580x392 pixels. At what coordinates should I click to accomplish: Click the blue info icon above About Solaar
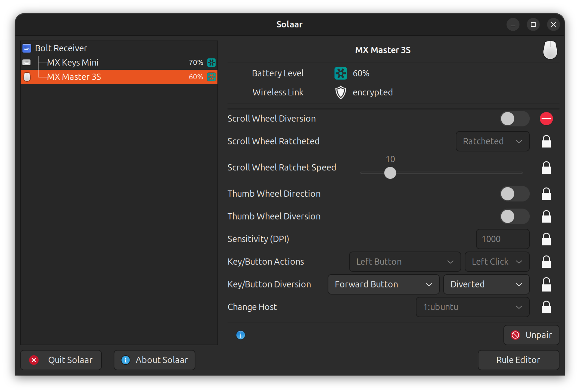click(x=241, y=335)
